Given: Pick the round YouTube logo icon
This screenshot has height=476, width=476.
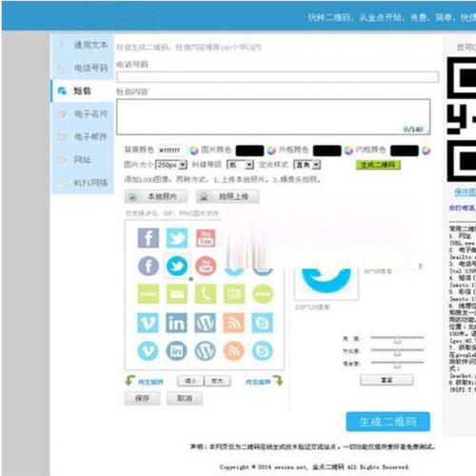Looking at the screenshot, I should tap(206, 266).
